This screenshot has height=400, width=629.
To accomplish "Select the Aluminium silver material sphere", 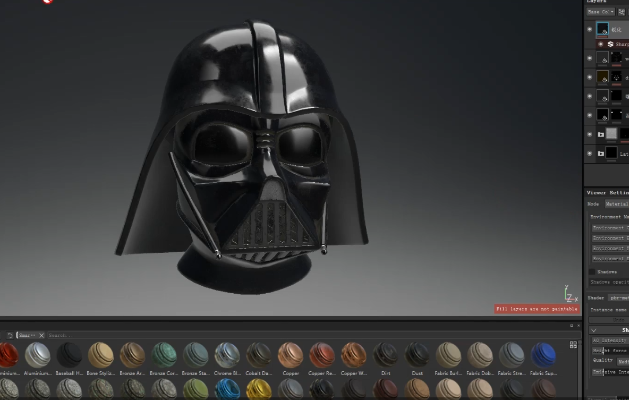I will click(x=38, y=355).
